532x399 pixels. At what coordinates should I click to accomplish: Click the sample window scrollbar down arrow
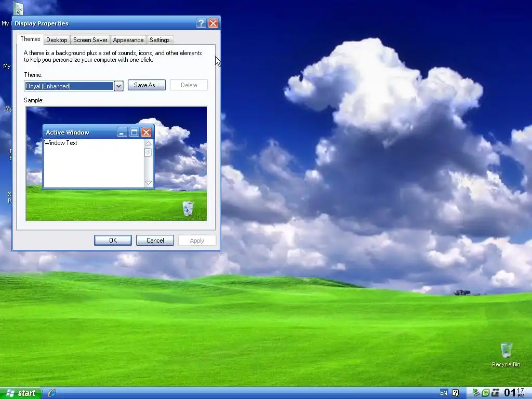click(148, 182)
